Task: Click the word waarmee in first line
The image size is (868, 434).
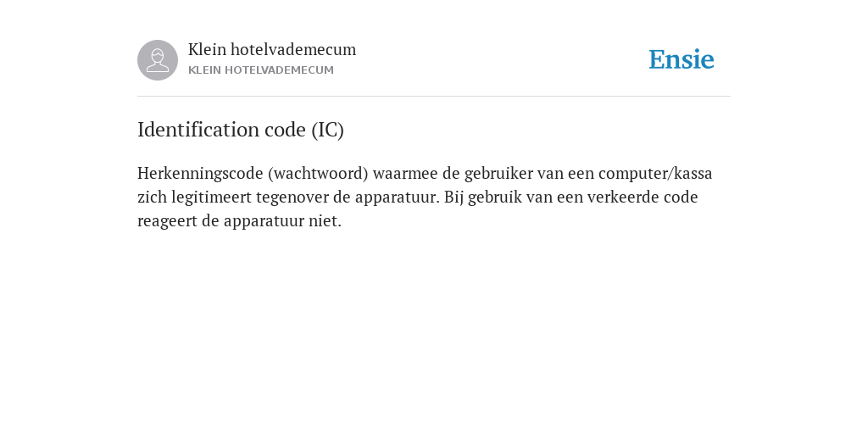Action: click(405, 174)
